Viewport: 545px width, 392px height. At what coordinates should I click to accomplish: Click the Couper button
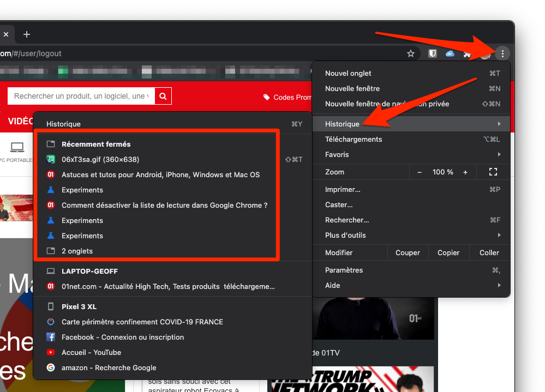click(x=408, y=253)
